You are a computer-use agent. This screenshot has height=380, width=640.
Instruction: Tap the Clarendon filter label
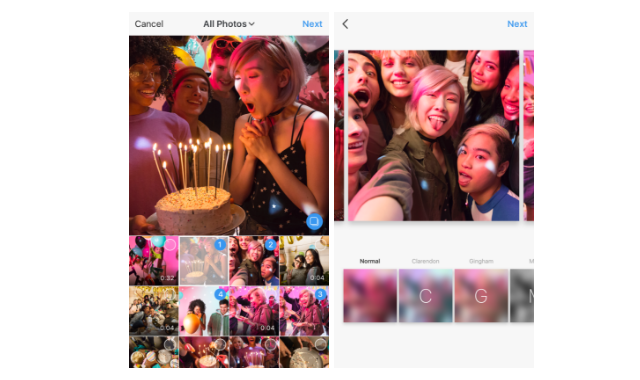(x=425, y=261)
